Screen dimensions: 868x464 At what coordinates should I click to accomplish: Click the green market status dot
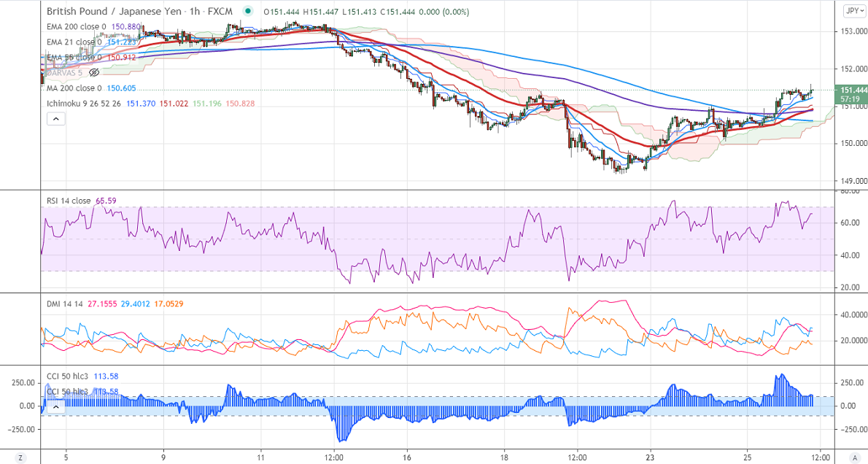click(249, 12)
